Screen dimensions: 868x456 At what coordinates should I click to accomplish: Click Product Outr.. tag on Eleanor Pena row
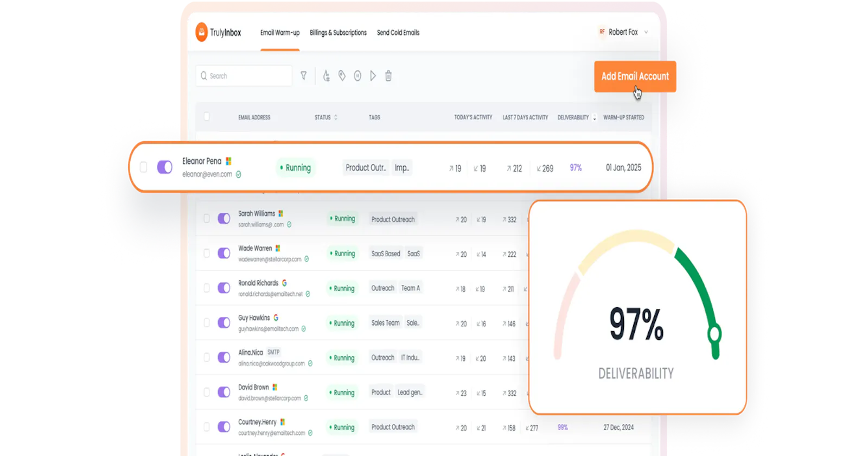366,168
